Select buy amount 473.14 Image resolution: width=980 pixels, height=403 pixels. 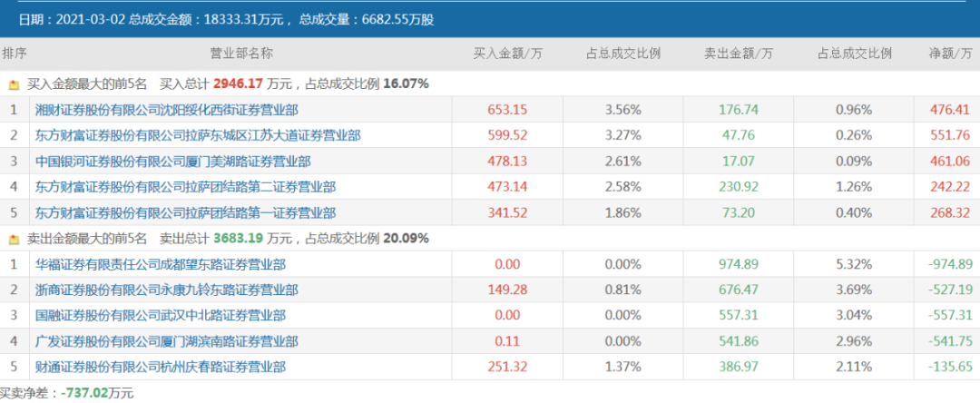[x=507, y=187]
